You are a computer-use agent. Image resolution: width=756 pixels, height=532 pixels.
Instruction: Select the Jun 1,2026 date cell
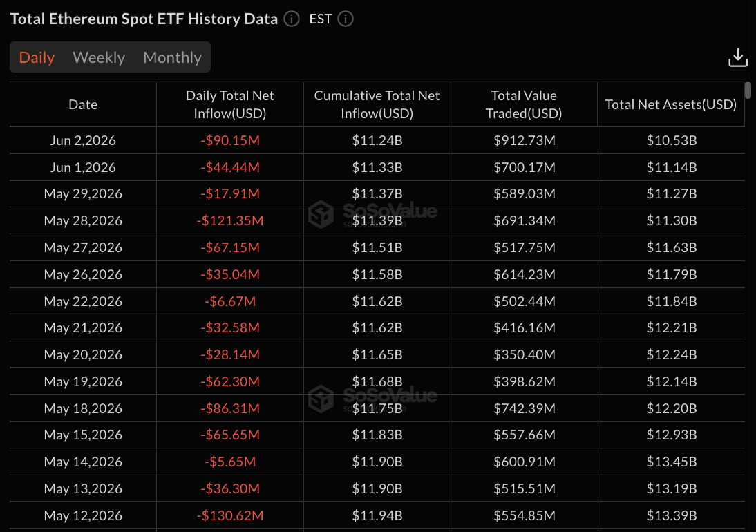(83, 167)
